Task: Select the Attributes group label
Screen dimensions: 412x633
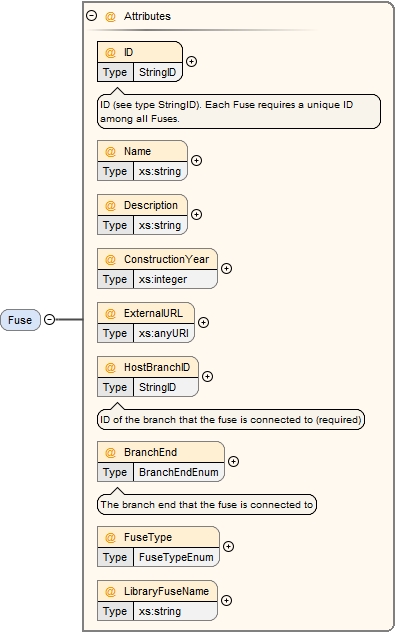Action: 147,16
